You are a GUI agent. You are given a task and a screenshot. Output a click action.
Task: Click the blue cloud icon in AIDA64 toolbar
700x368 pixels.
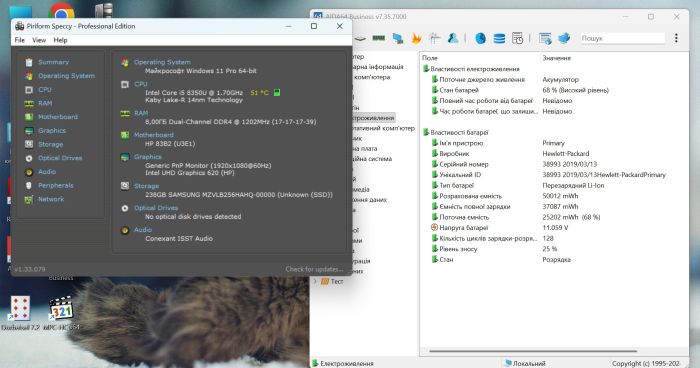point(564,38)
